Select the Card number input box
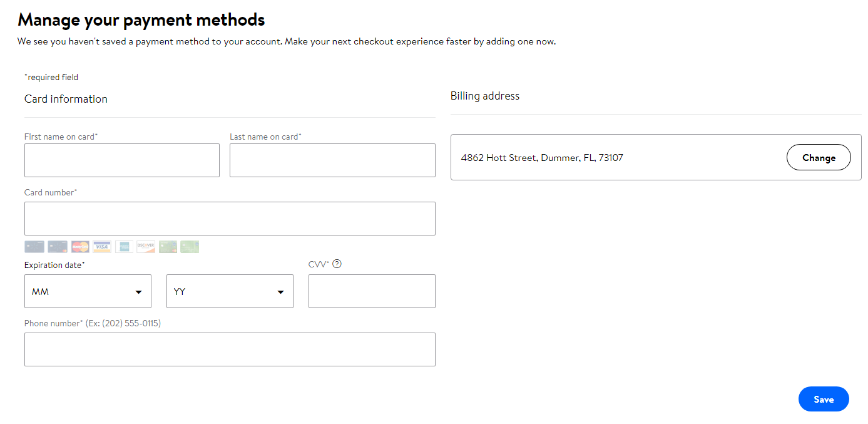 230,219
